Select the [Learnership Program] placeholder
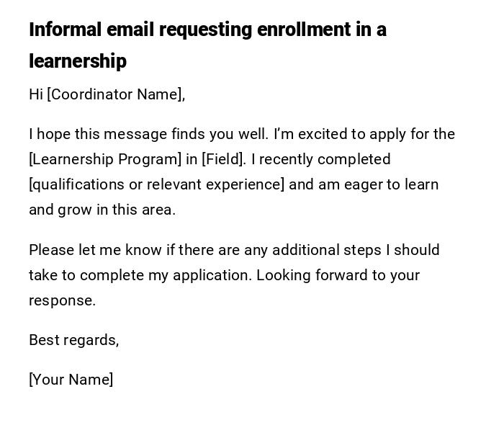 [x=105, y=159]
